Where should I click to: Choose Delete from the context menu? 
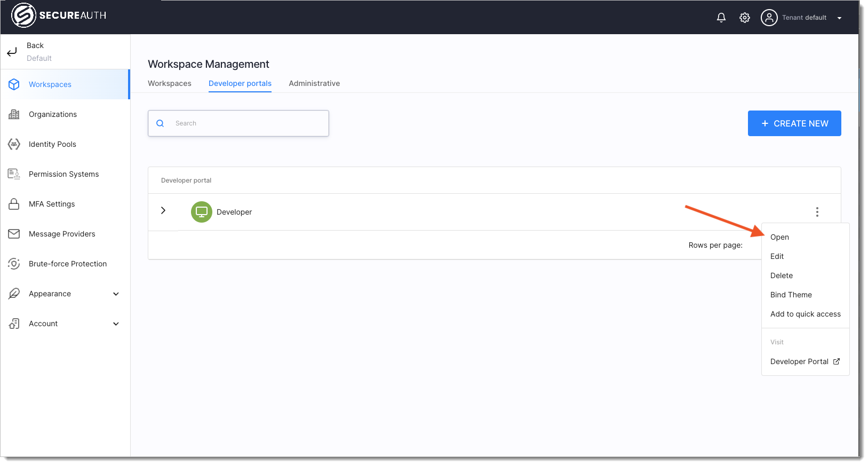pos(805,275)
